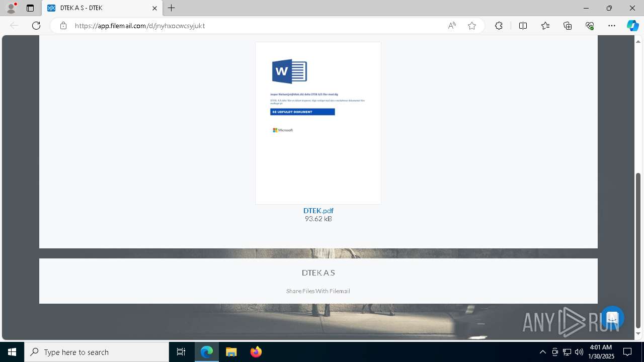Click 93.62 kB file size text
Viewport: 644px width, 362px height.
[x=318, y=219]
